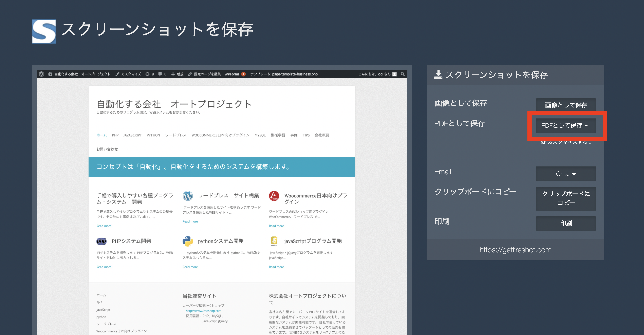Screen dimensions: 644x335
Task: Click the Python logo icon
Action: point(188,241)
